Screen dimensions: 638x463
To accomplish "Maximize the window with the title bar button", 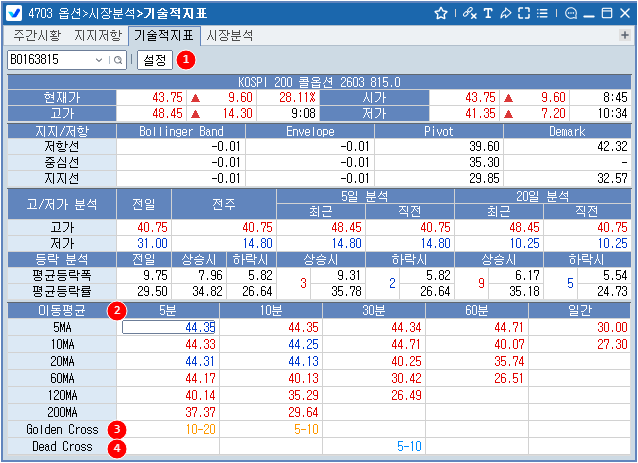I will click(x=605, y=13).
